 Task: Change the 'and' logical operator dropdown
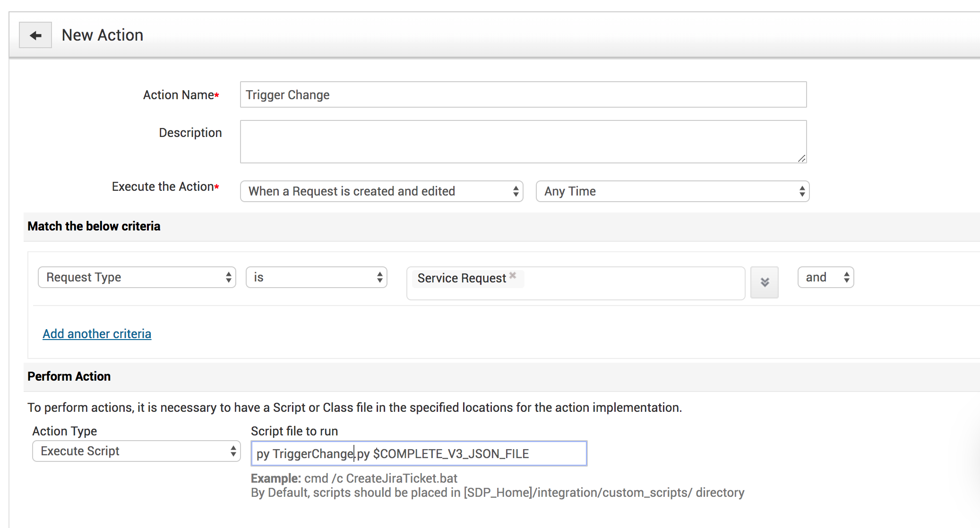pos(825,277)
